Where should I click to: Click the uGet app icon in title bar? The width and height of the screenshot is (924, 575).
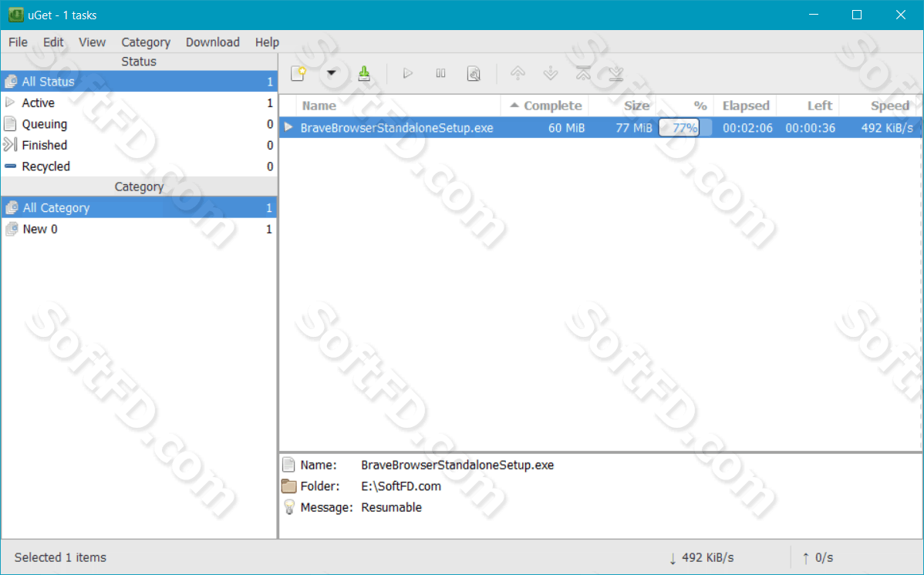[x=16, y=15]
